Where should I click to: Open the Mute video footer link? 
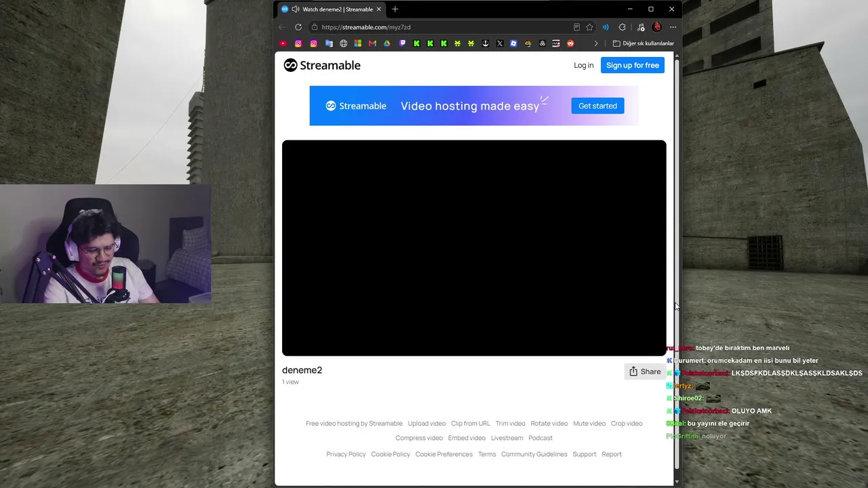(x=589, y=424)
